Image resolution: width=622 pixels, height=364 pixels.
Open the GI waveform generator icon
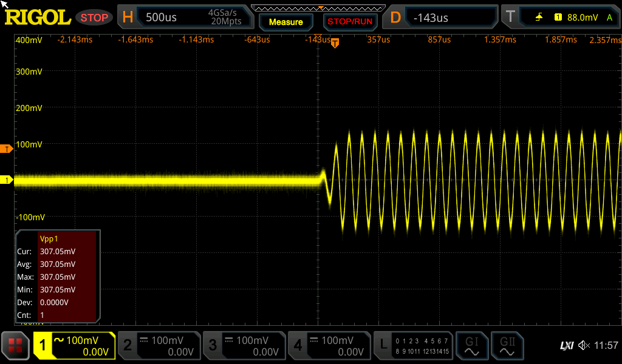click(x=471, y=346)
